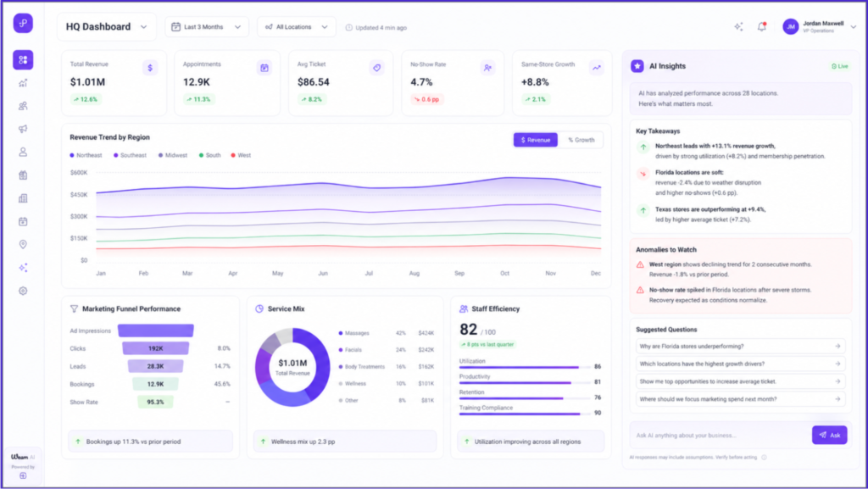Image resolution: width=868 pixels, height=489 pixels.
Task: Expand the HQ Dashboard dropdown
Action: tap(106, 26)
